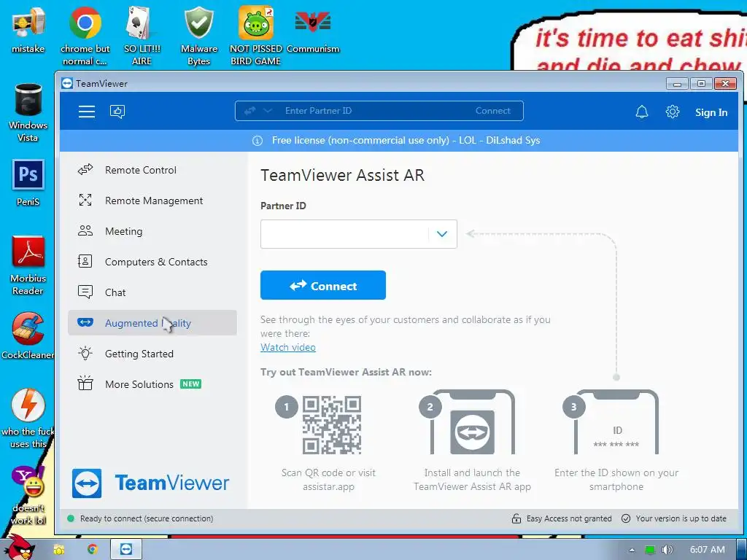The image size is (747, 560).
Task: Open notifications bell in TeamViewer
Action: coord(642,112)
